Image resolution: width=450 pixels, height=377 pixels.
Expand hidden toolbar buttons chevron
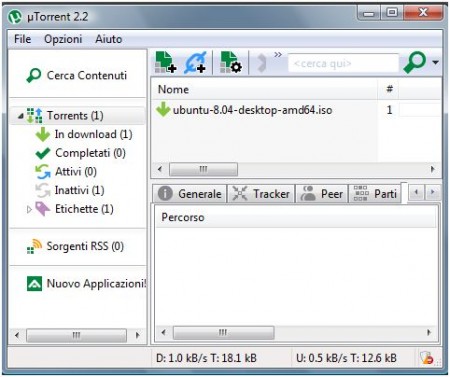pos(278,55)
